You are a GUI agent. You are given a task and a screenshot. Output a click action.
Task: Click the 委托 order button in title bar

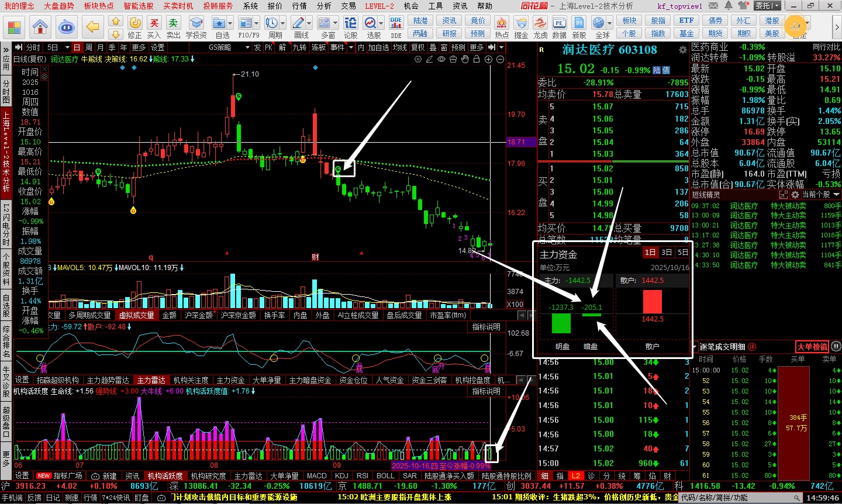tap(767, 6)
